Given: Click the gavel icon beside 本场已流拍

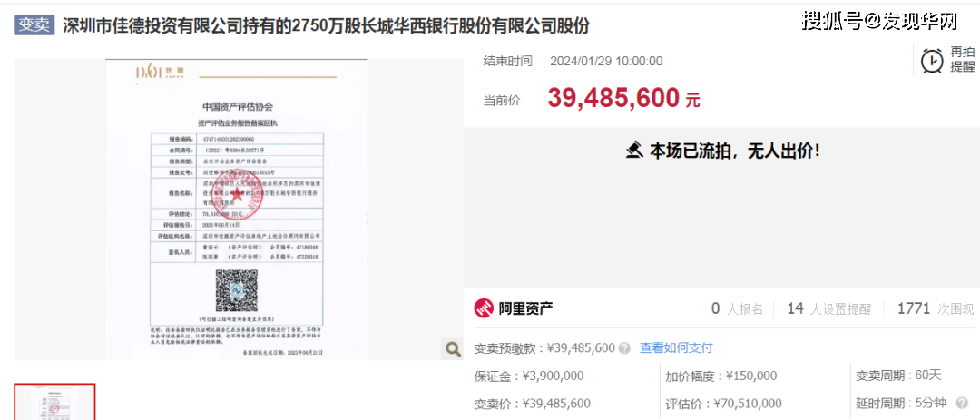Looking at the screenshot, I should 635,151.
